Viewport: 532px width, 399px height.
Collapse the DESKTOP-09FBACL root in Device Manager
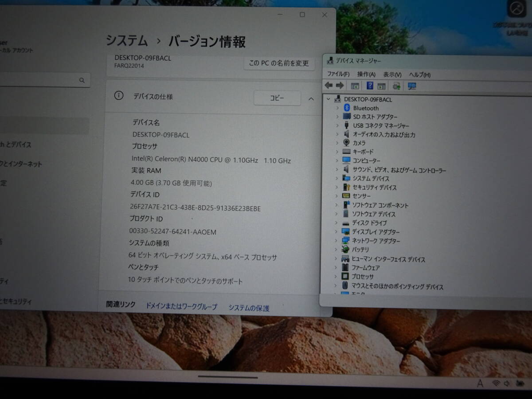[328, 99]
